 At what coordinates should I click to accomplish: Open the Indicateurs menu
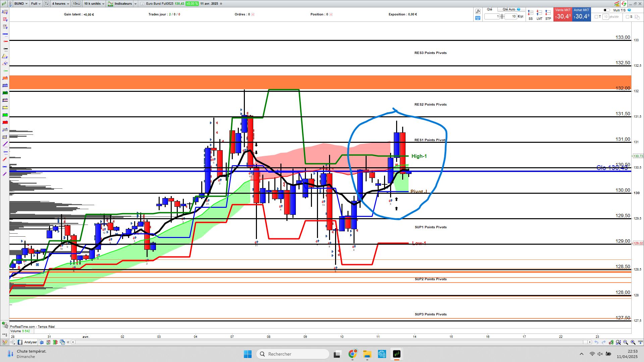(x=123, y=4)
